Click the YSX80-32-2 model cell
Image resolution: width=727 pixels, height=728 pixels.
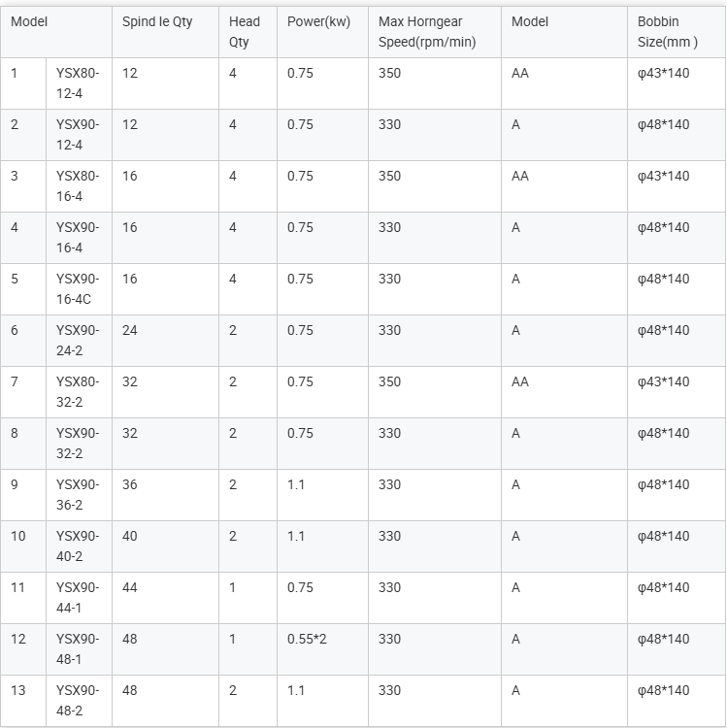[x=78, y=392]
